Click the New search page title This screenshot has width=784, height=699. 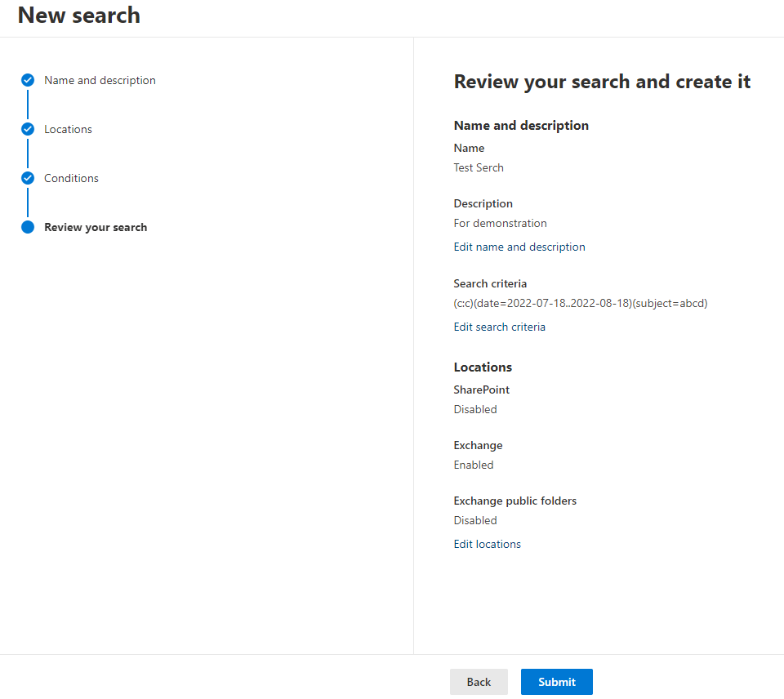coord(78,15)
